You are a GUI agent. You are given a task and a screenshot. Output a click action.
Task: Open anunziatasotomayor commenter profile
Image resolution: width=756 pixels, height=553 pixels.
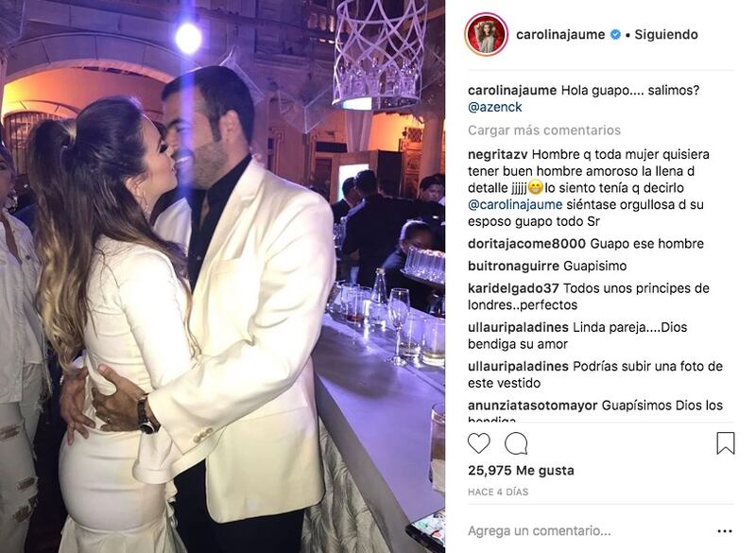point(533,406)
